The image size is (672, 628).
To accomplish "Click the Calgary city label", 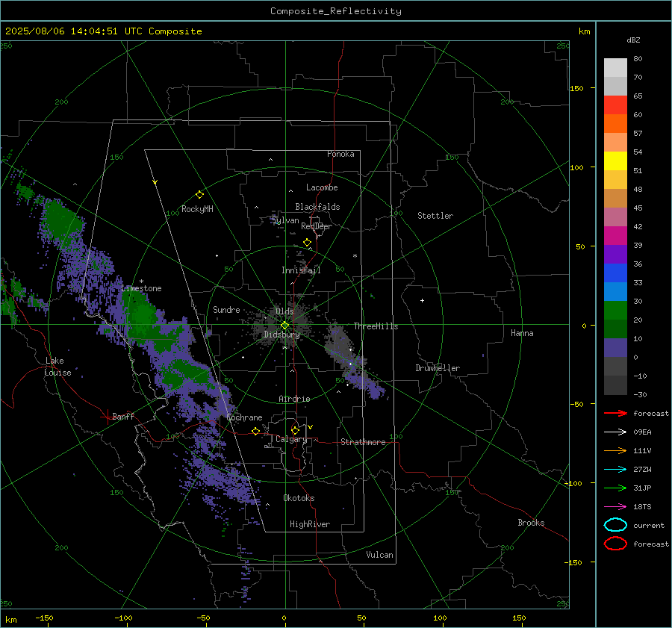I will 291,439.
